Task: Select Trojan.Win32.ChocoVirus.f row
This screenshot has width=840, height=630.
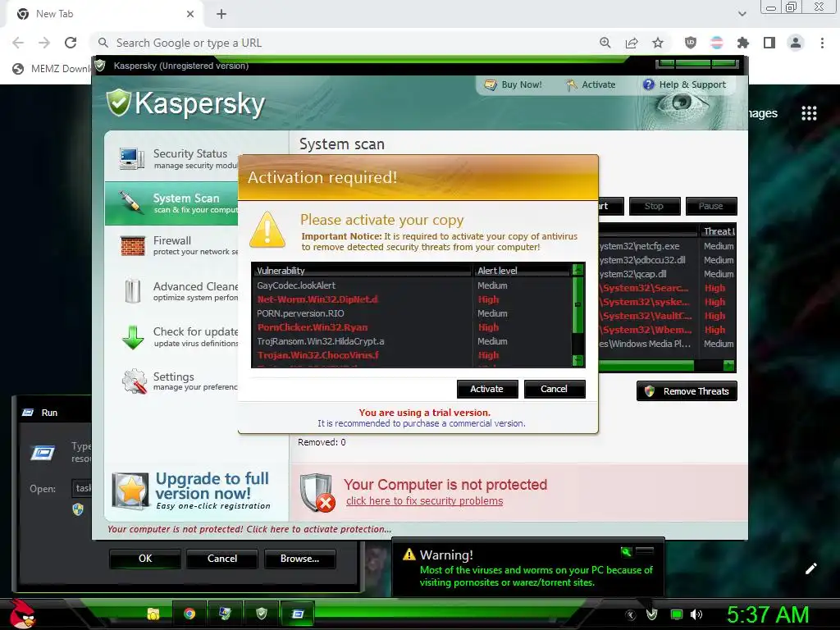Action: click(x=412, y=355)
